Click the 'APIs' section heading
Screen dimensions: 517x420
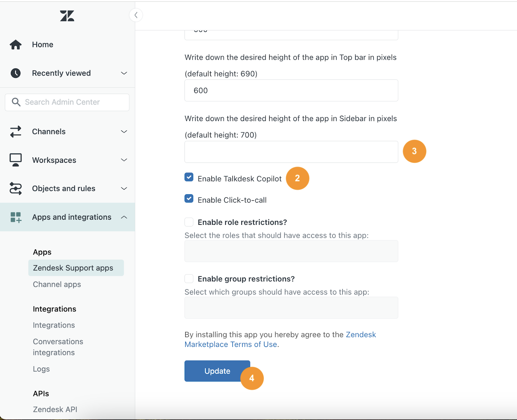tap(41, 394)
